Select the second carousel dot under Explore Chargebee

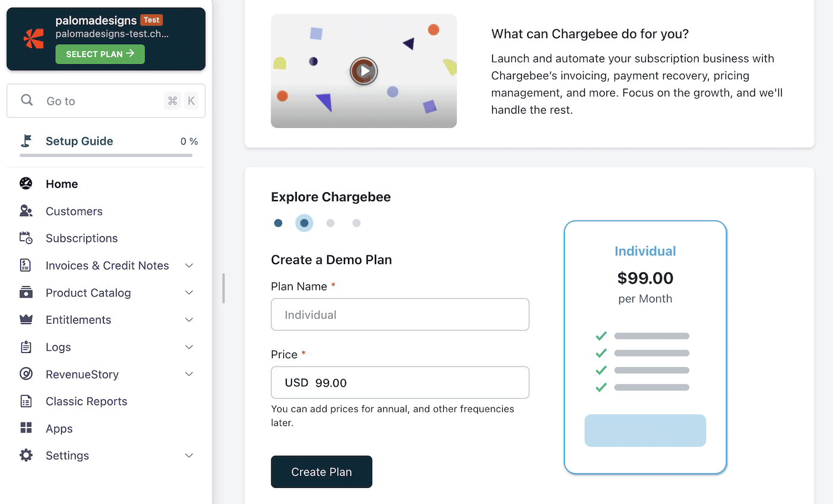click(x=304, y=223)
